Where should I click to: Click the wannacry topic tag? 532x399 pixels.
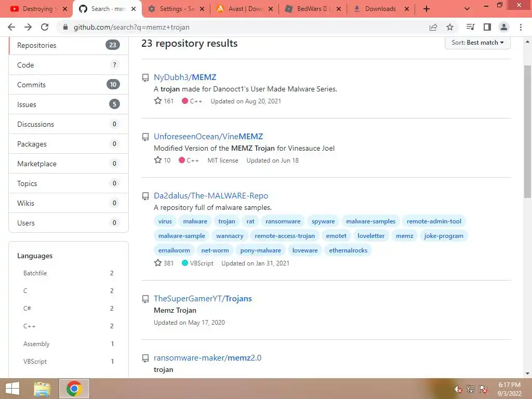[x=230, y=236]
